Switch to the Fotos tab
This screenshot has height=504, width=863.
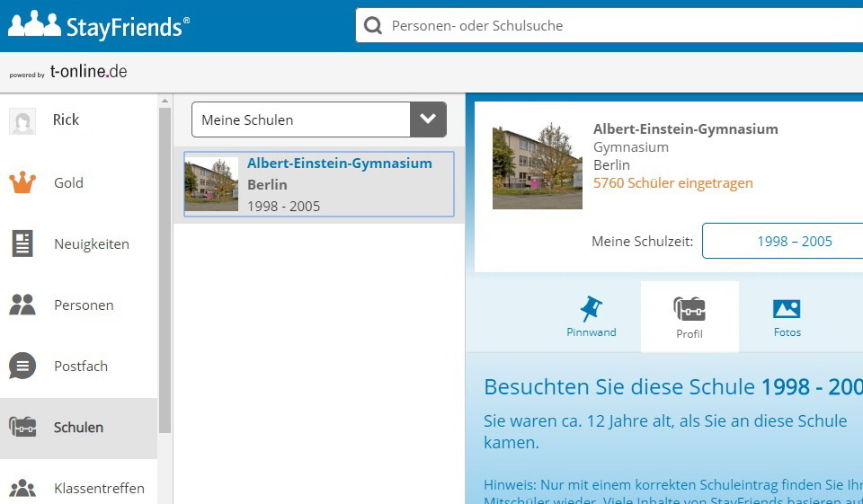787,317
